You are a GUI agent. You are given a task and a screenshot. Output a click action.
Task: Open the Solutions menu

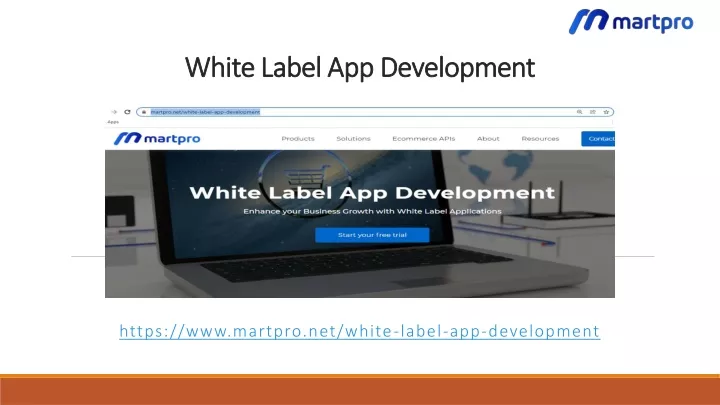[353, 139]
